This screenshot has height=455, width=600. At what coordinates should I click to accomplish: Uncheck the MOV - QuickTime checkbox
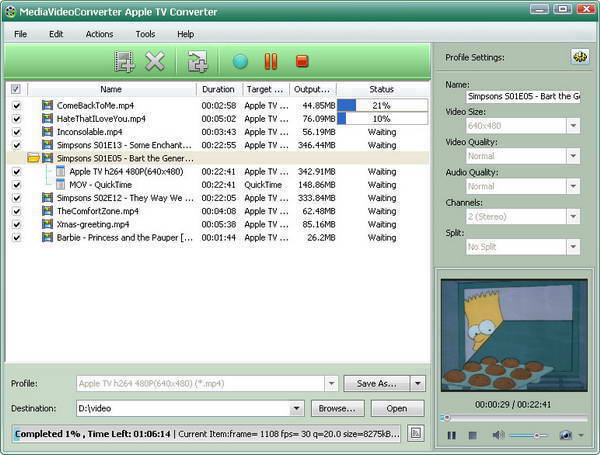click(x=16, y=185)
